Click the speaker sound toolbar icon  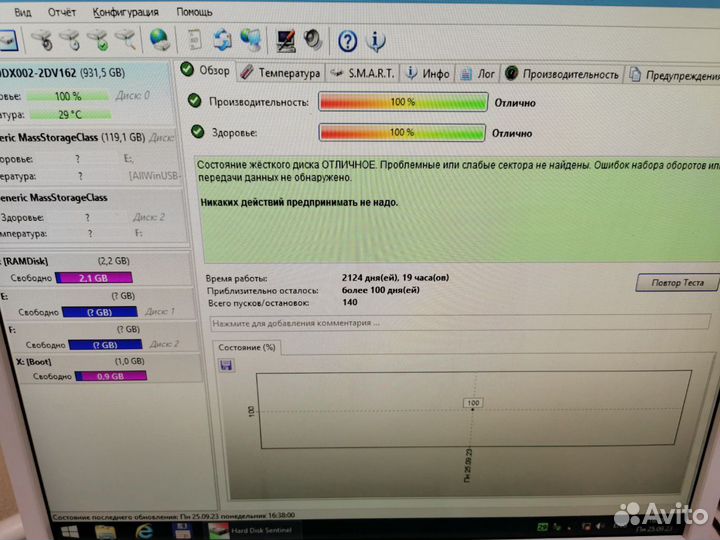(313, 40)
